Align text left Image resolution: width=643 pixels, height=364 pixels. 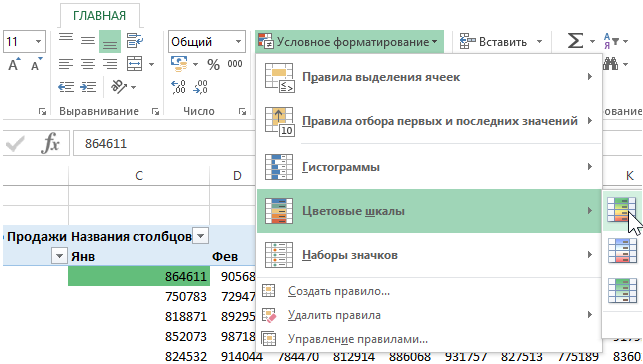point(66,64)
